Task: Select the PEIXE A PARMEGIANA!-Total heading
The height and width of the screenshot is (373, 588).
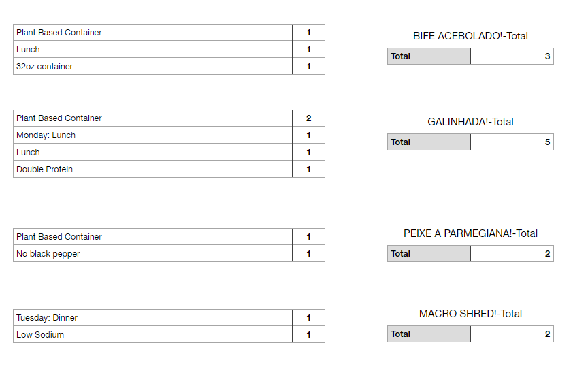Action: (470, 233)
